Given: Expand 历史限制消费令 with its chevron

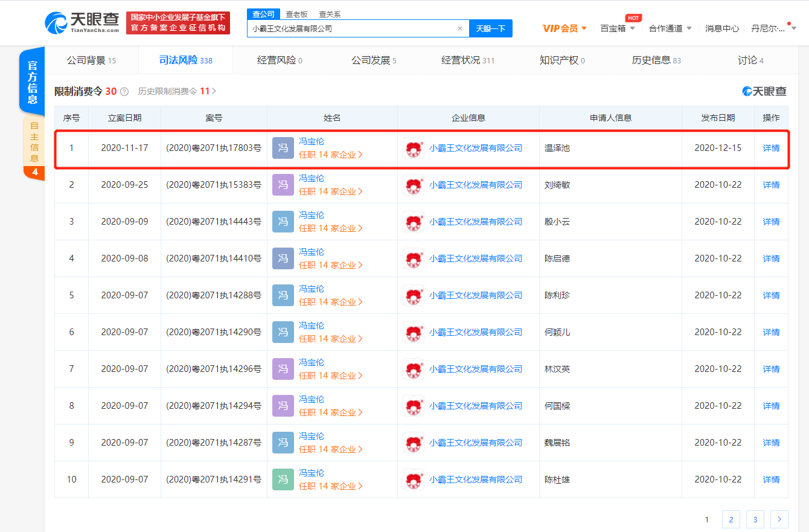Looking at the screenshot, I should (179, 91).
